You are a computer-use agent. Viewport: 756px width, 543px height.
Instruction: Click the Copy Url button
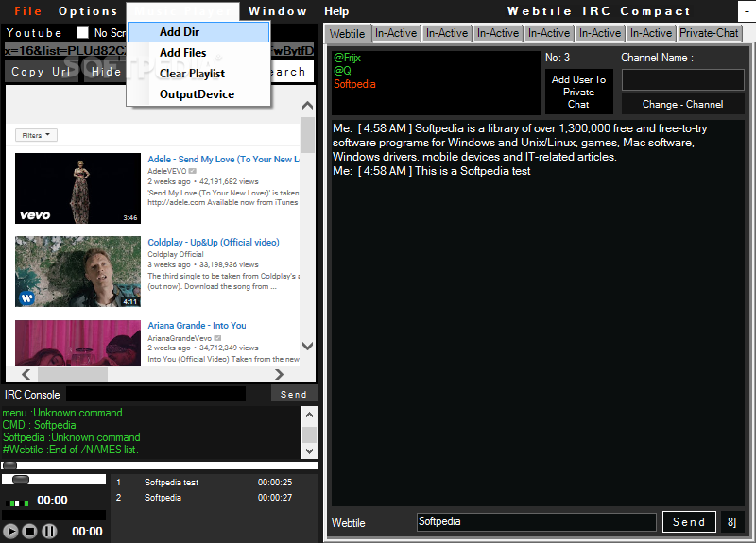(x=41, y=72)
